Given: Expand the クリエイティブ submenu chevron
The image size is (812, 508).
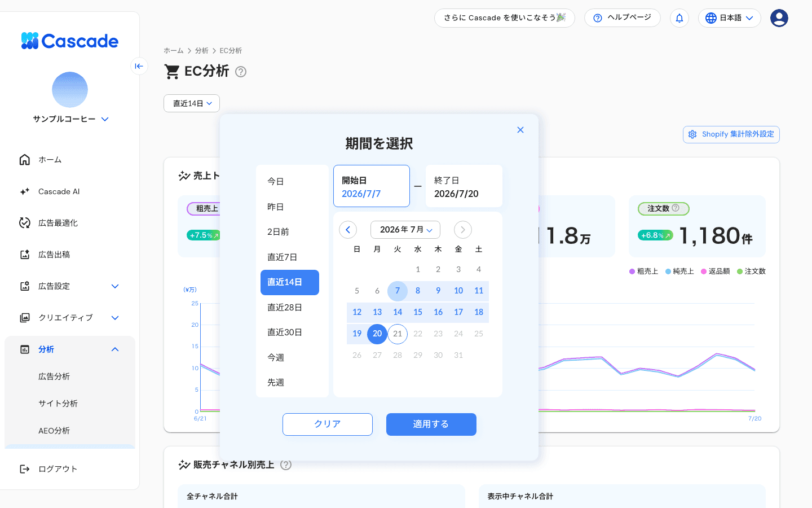Looking at the screenshot, I should click(115, 318).
